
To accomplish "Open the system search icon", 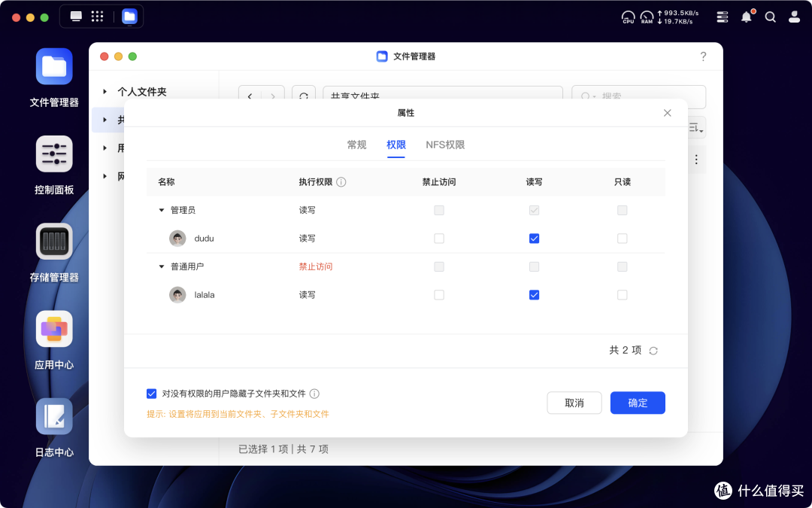I will pos(770,17).
